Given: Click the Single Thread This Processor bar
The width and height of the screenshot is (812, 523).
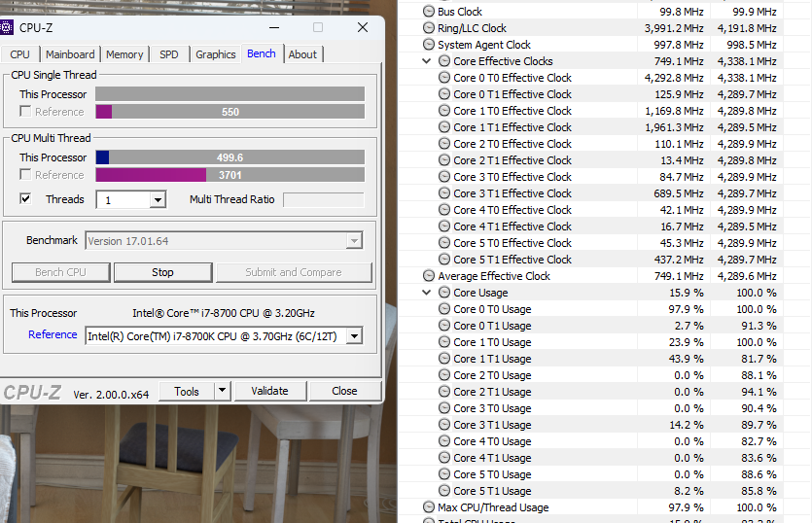Looking at the screenshot, I should tap(229, 93).
